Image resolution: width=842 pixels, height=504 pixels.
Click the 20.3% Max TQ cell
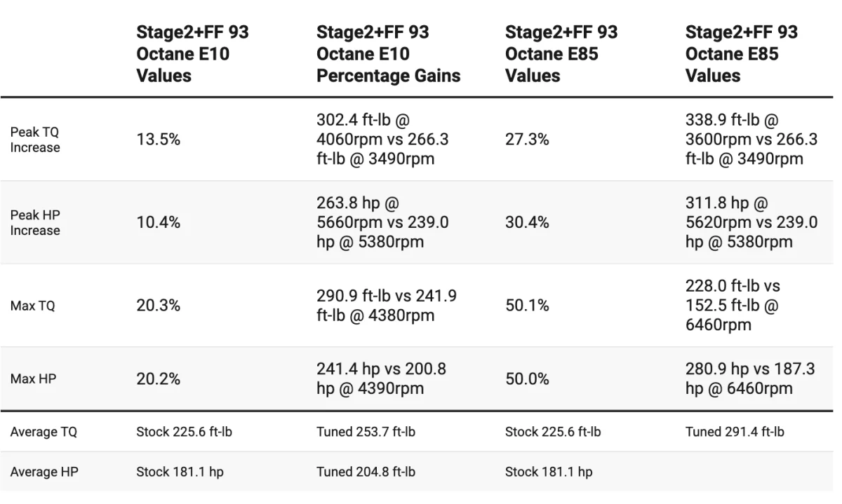click(x=158, y=306)
